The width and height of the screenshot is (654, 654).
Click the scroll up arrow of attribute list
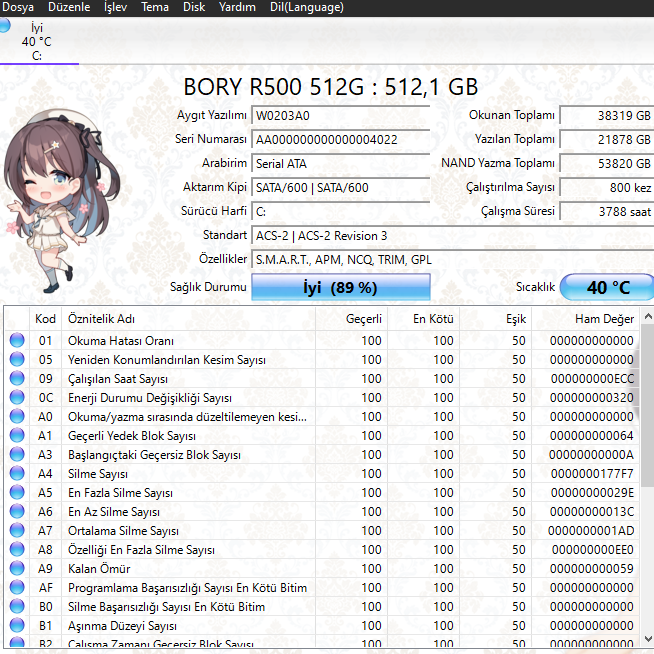[648, 317]
